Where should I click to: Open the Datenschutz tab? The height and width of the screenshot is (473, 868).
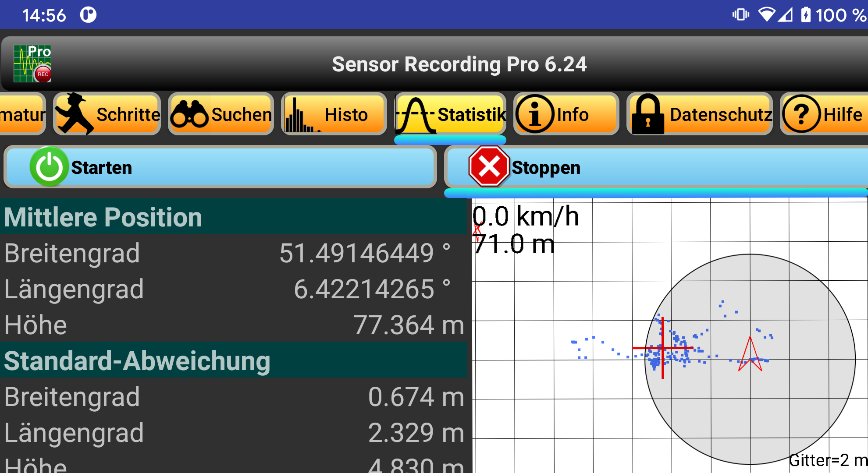point(700,114)
